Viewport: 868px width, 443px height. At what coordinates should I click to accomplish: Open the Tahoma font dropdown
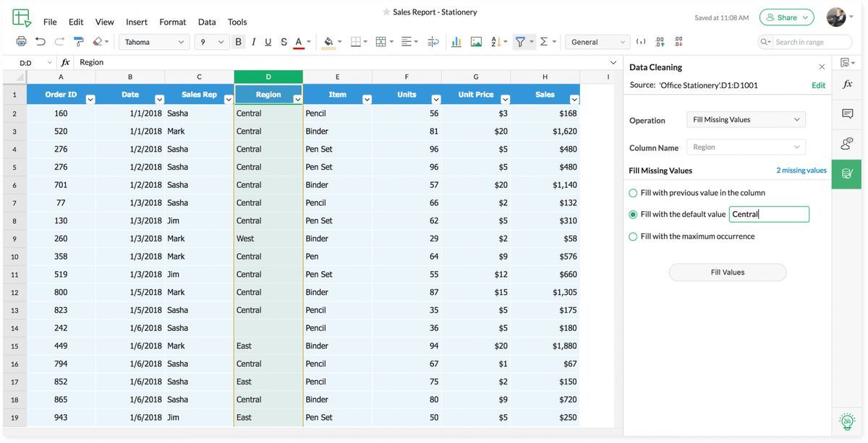click(154, 42)
